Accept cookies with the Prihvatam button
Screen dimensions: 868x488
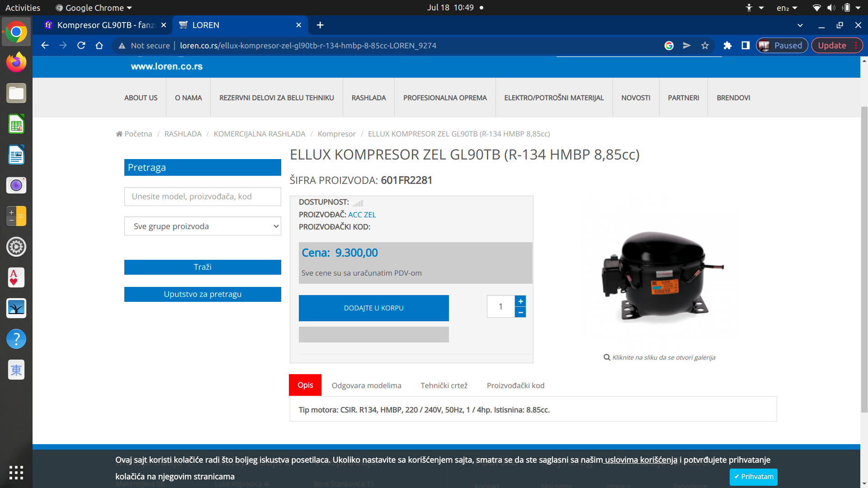753,477
